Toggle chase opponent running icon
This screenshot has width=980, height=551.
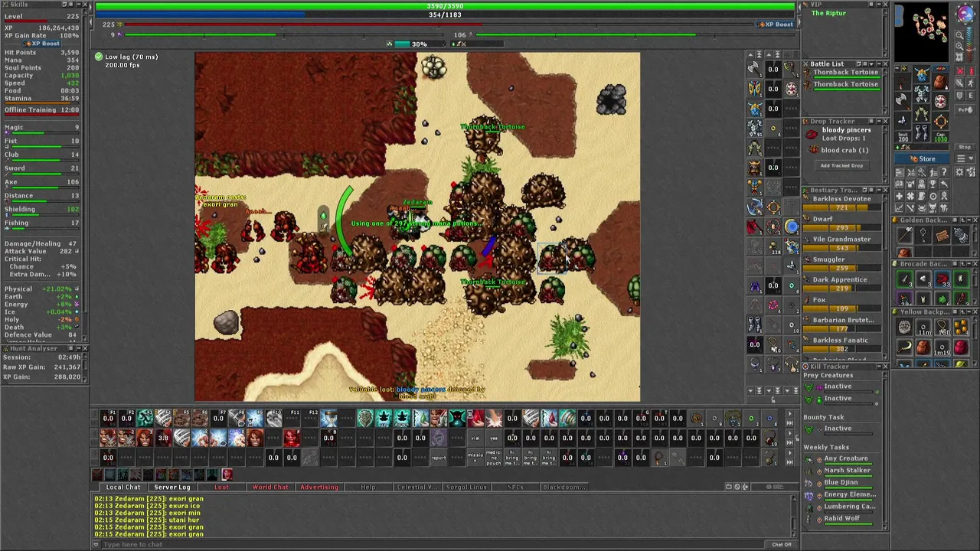(x=971, y=83)
